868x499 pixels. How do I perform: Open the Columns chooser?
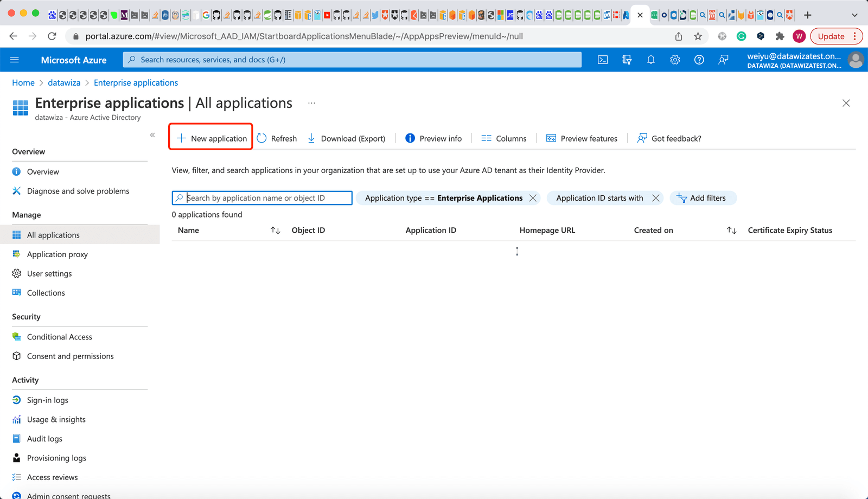point(503,138)
